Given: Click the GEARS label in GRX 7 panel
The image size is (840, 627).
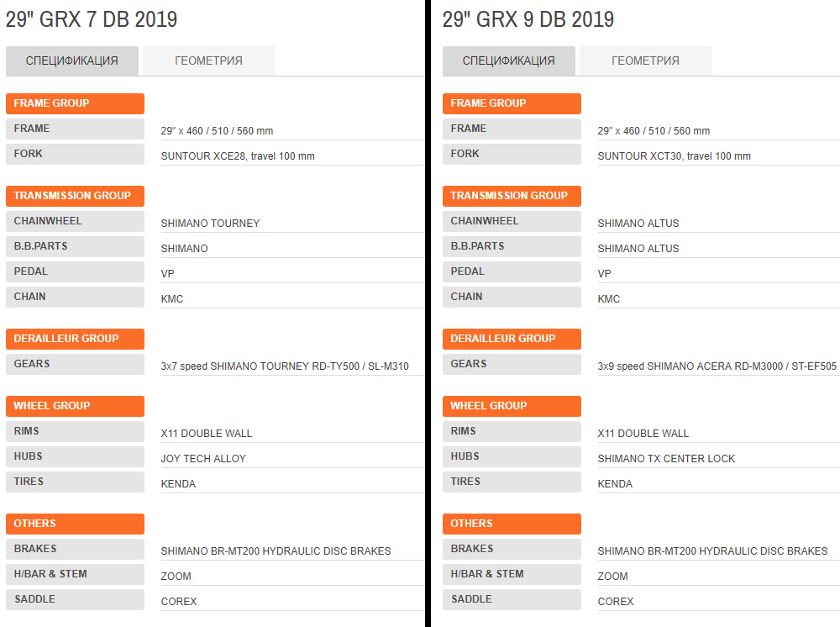Looking at the screenshot, I should [75, 364].
